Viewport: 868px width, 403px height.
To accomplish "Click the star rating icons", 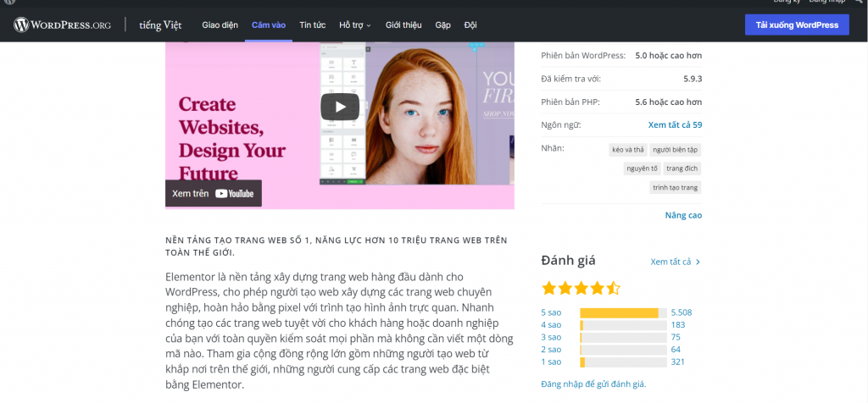I will [581, 288].
